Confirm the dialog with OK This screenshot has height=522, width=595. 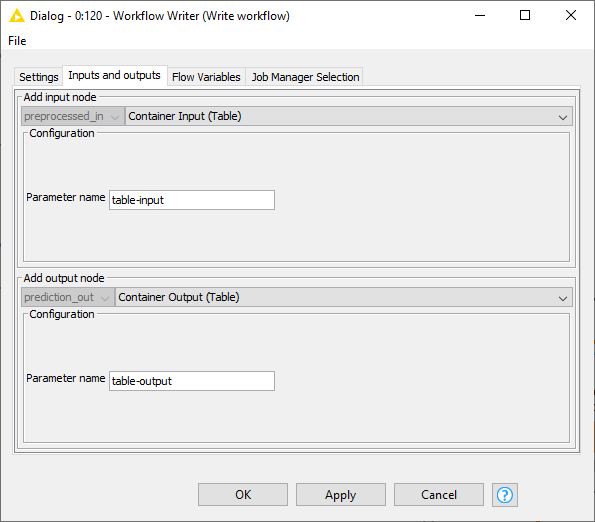(243, 495)
